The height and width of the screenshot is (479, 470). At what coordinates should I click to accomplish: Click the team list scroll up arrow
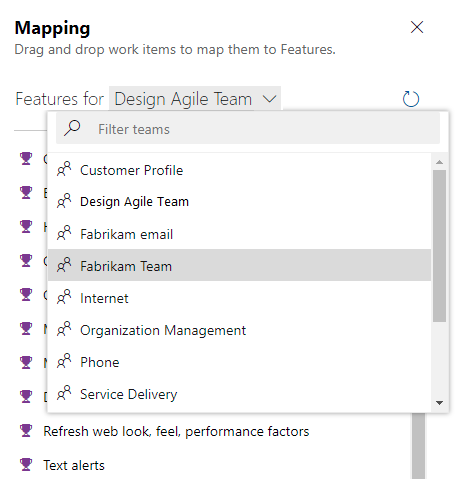[x=439, y=162]
